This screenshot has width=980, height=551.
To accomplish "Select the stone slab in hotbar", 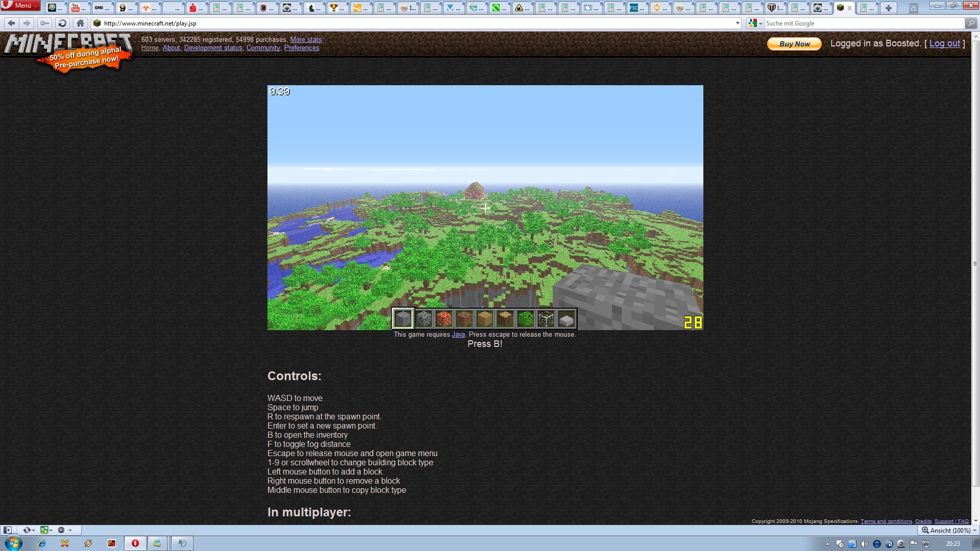I will point(566,319).
